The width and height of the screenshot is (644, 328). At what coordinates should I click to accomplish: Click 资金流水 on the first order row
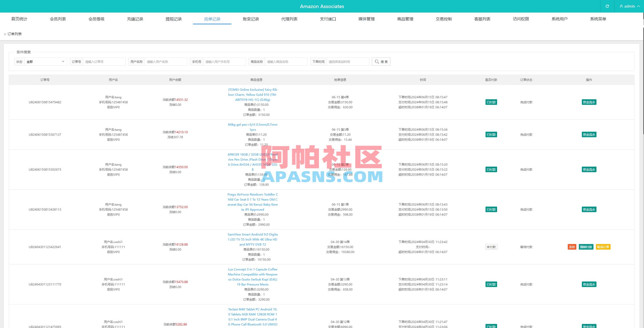(589, 102)
